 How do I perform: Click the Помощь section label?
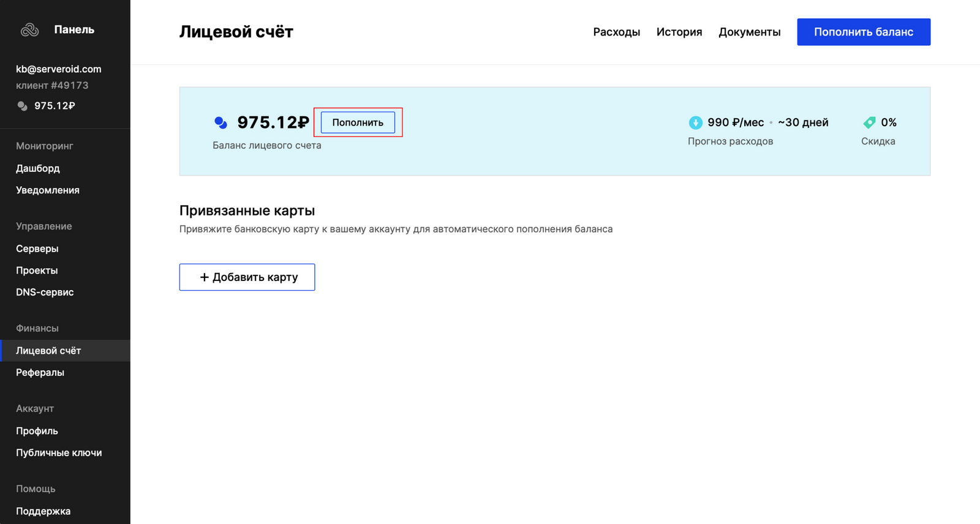[x=36, y=489]
